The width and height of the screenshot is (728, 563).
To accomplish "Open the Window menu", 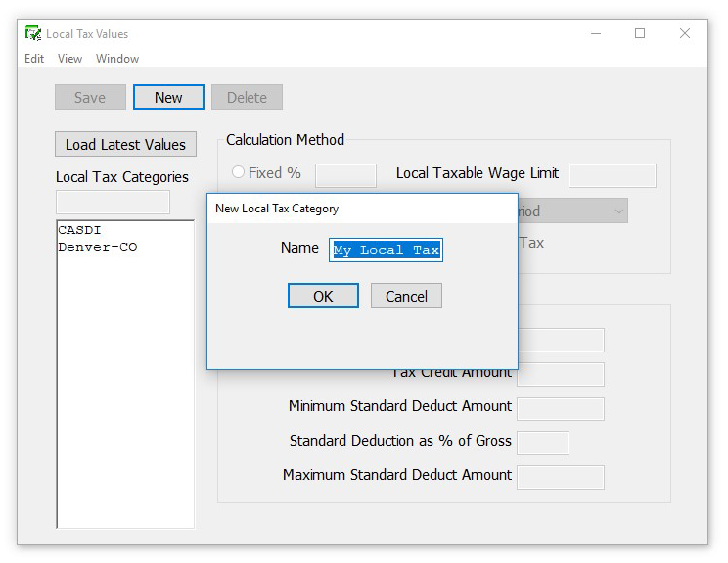I will coord(117,59).
